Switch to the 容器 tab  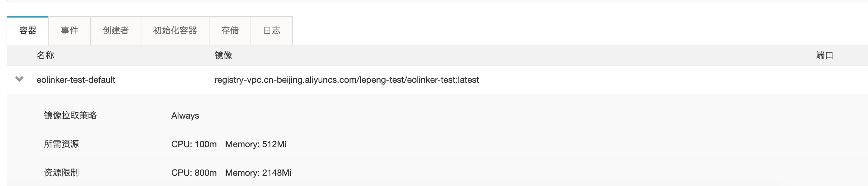pyautogui.click(x=28, y=30)
